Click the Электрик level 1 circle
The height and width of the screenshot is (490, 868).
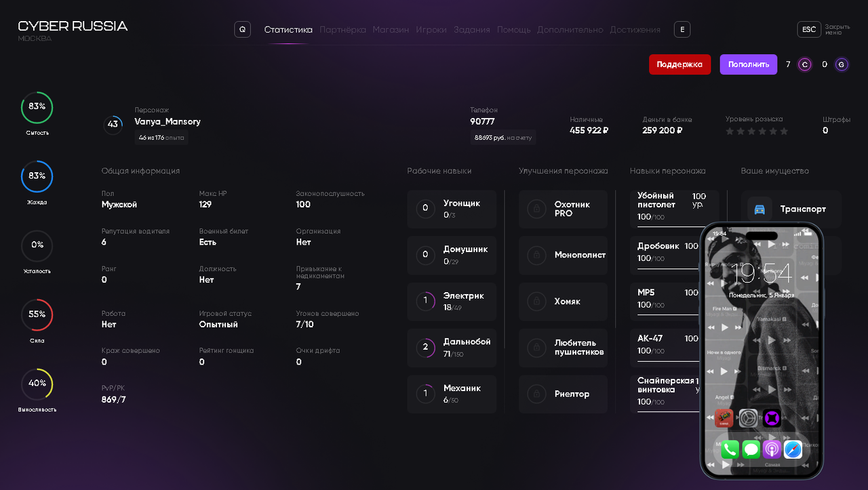tap(425, 301)
